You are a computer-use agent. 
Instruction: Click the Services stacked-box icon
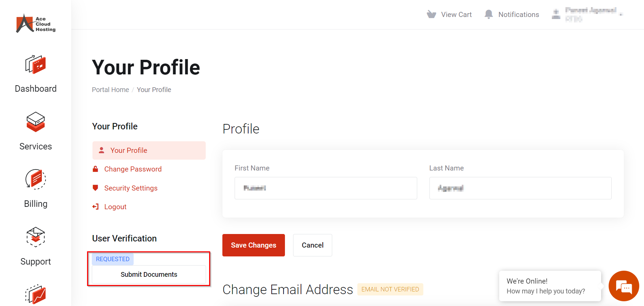click(35, 122)
